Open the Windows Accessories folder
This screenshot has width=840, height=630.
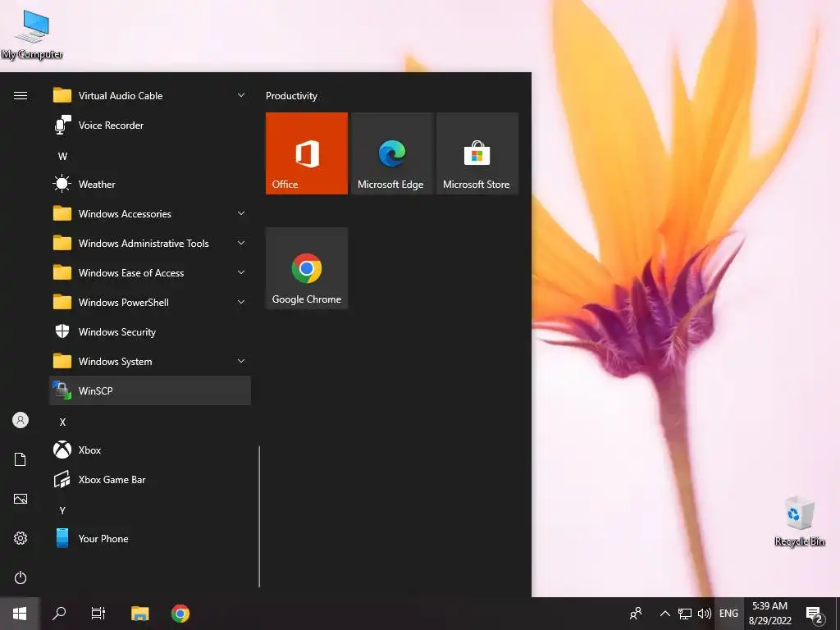coord(150,214)
